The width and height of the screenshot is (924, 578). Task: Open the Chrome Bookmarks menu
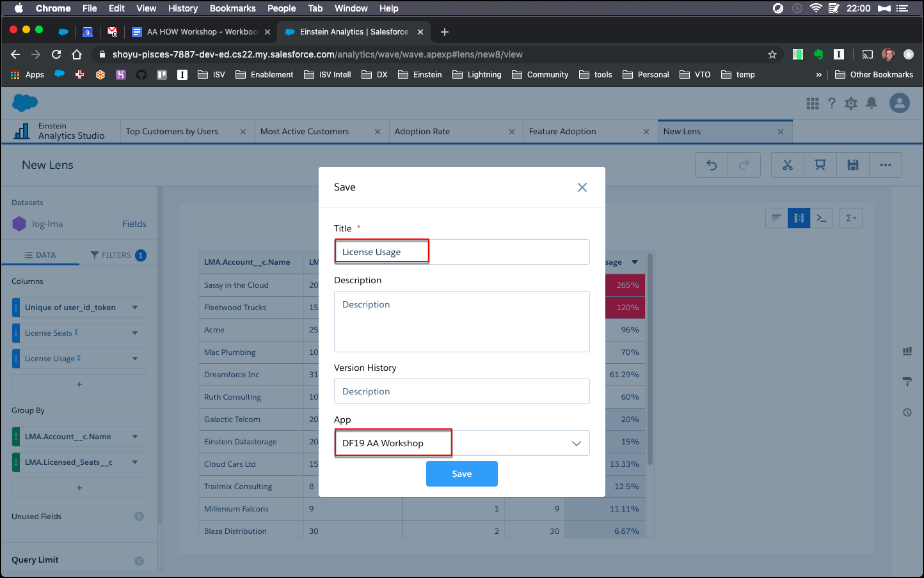point(233,8)
